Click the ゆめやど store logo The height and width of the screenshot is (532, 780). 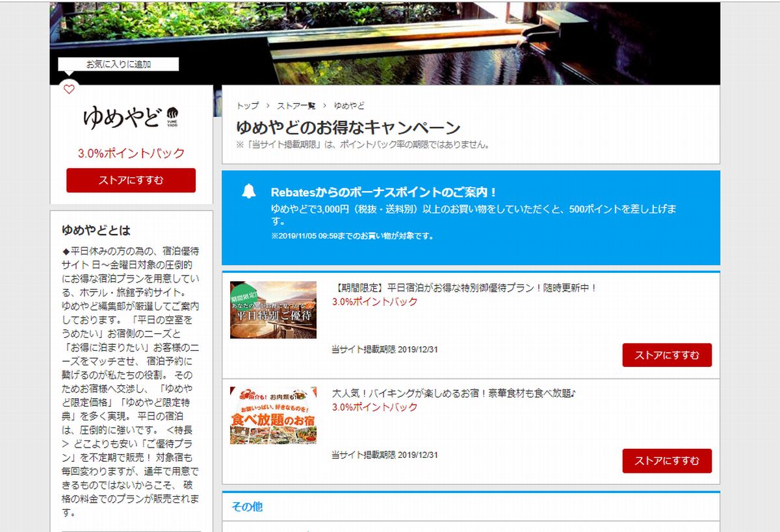[131, 118]
